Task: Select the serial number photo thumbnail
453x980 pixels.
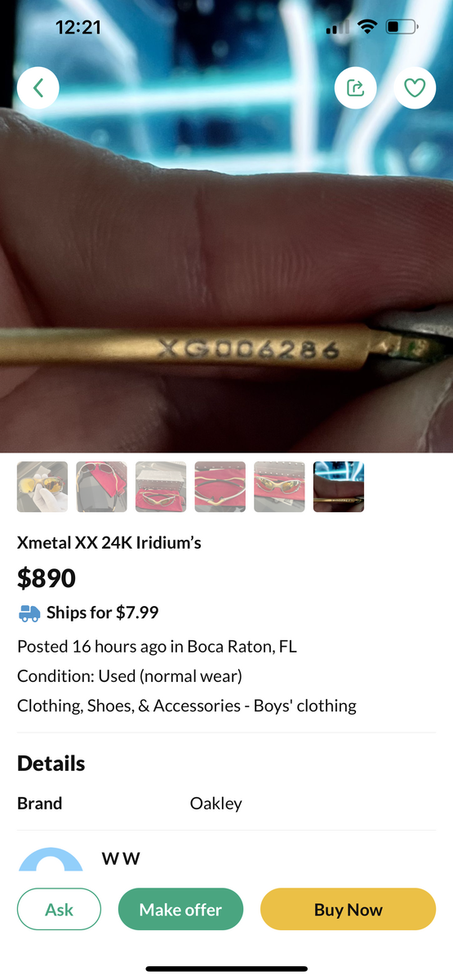Action: point(339,487)
